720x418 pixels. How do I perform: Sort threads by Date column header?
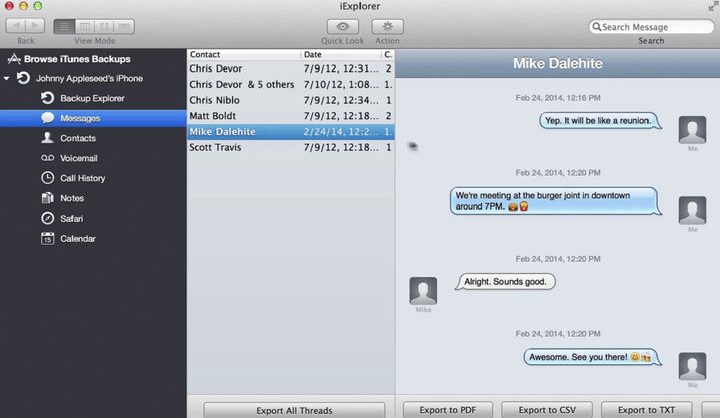point(340,54)
